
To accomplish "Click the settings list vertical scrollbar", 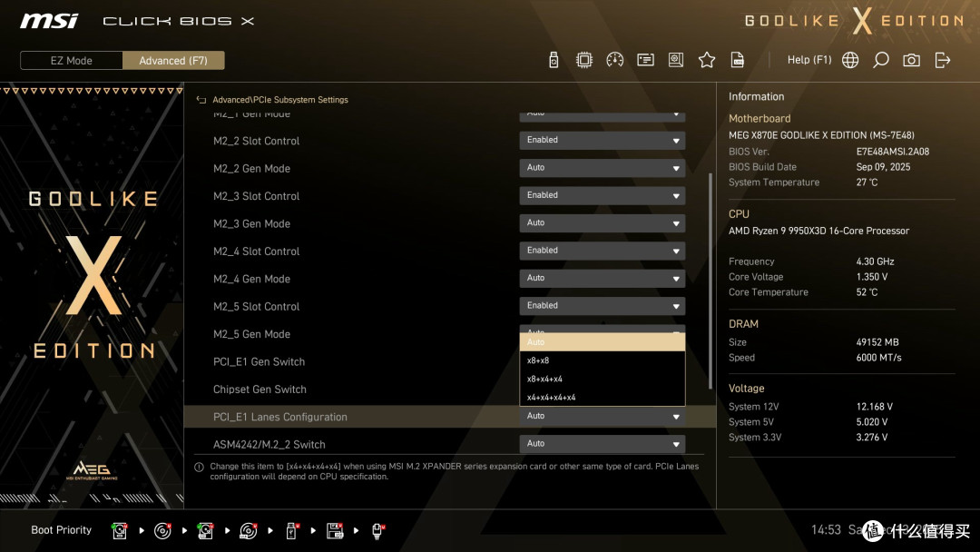I will pyautogui.click(x=710, y=281).
